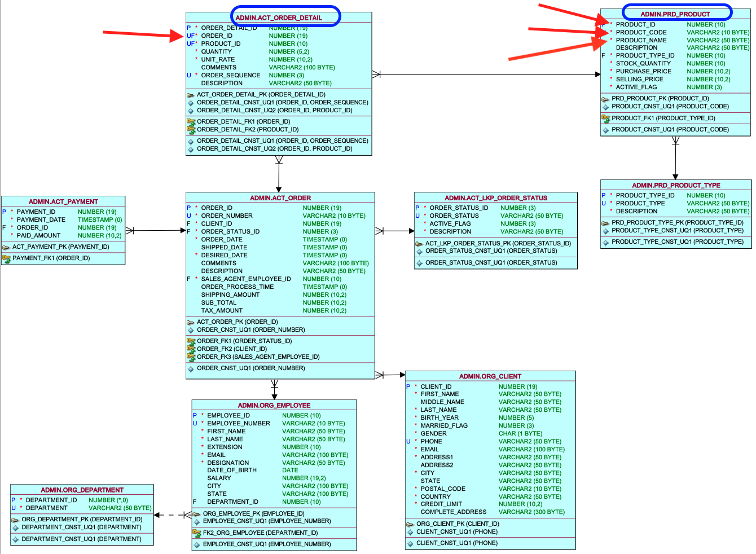Select the ADMIN.ORG_EMPLOYEE table header
756x554 pixels.
(x=274, y=405)
